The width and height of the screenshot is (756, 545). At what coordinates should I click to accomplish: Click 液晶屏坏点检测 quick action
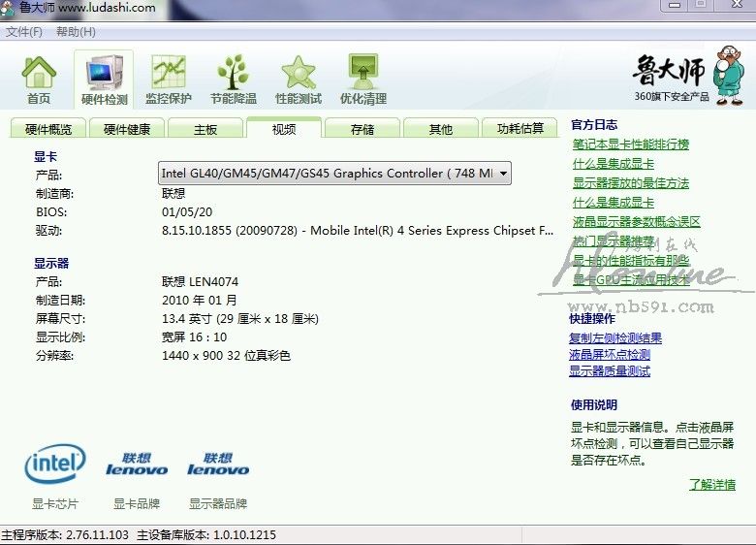pyautogui.click(x=610, y=355)
